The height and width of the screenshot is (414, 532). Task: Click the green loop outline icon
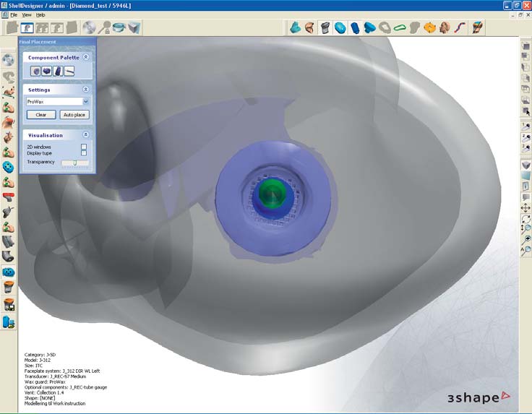point(400,28)
